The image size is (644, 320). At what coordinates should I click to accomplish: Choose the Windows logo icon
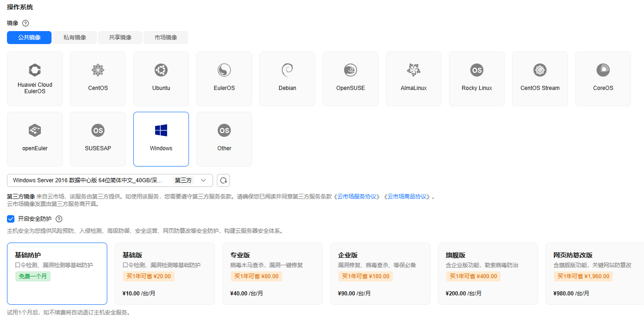coord(161,130)
